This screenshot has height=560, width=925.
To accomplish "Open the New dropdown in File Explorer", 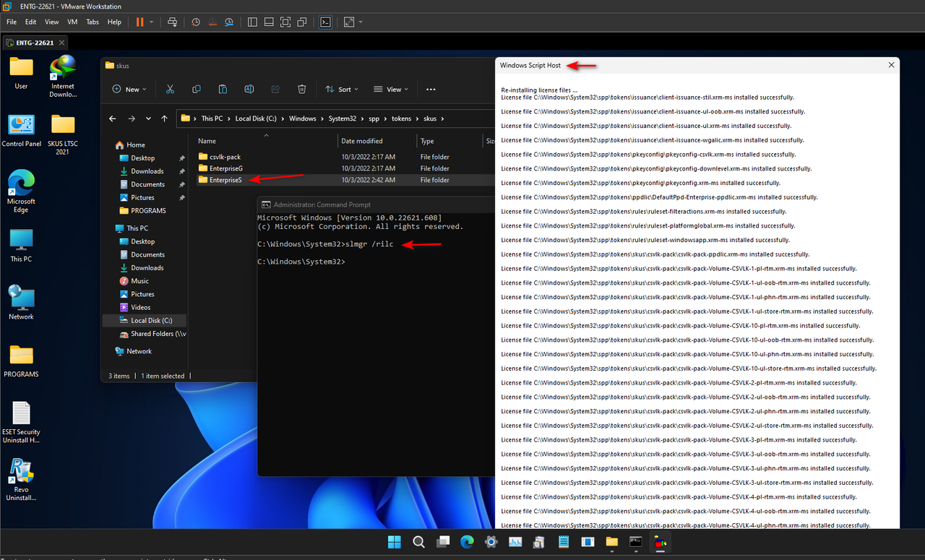I will coord(129,89).
